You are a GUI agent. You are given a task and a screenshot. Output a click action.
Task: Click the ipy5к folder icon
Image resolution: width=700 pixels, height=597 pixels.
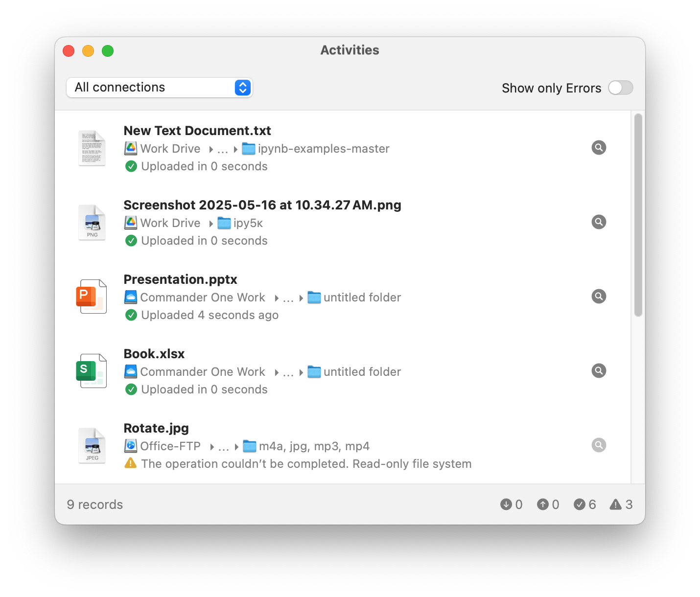point(224,223)
